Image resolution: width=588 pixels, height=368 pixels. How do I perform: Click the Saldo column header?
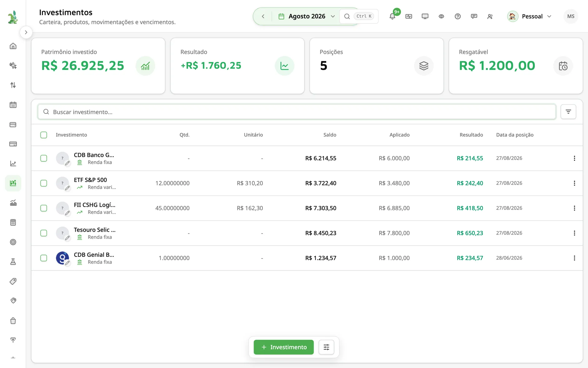(x=330, y=135)
